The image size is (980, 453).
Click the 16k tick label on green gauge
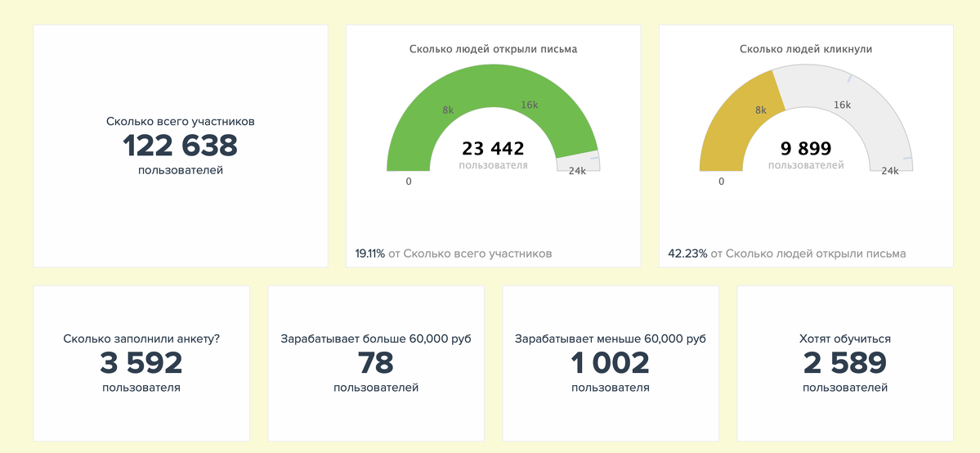click(x=530, y=105)
